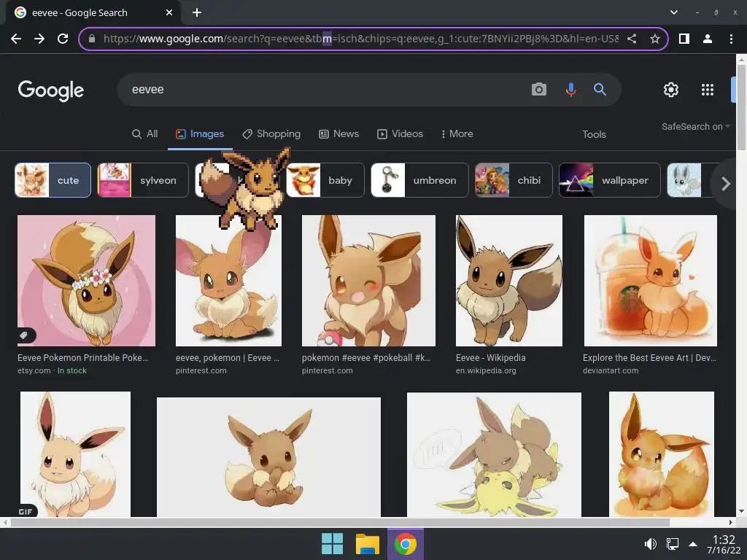Click the network tray icon

coord(672,544)
